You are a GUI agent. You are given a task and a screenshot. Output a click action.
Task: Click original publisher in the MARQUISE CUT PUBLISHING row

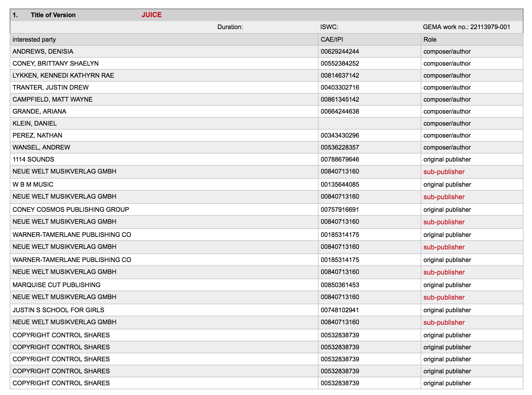pos(447,285)
